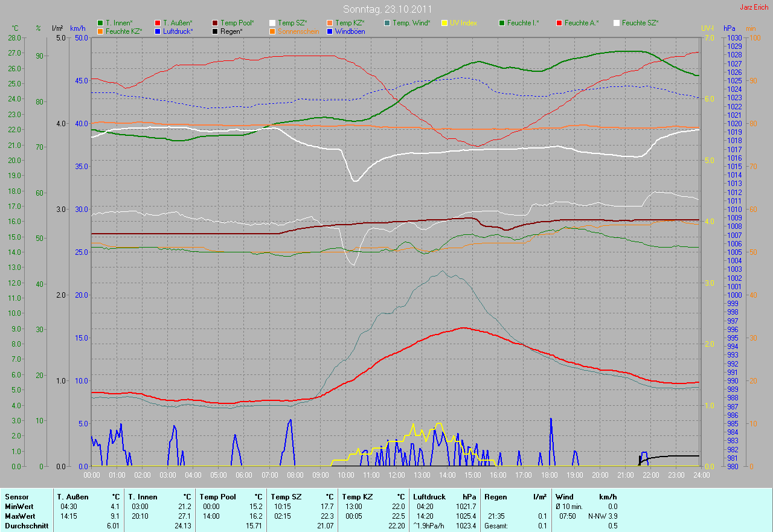Click the yellow UV Index legend marker

444,23
